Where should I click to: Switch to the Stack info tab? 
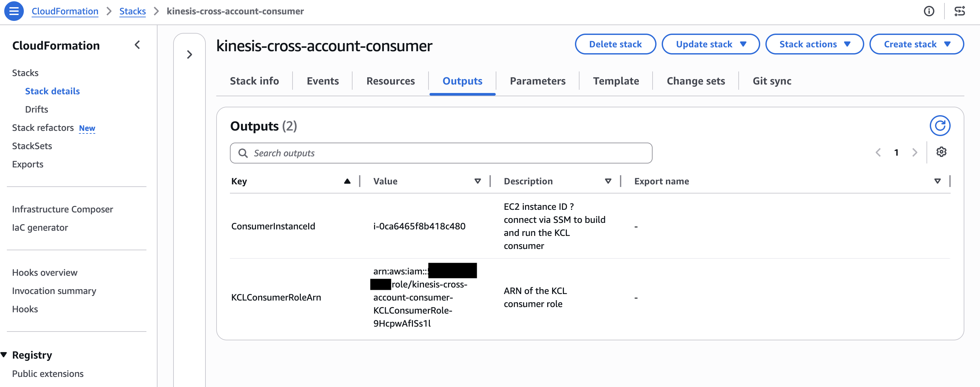[254, 81]
